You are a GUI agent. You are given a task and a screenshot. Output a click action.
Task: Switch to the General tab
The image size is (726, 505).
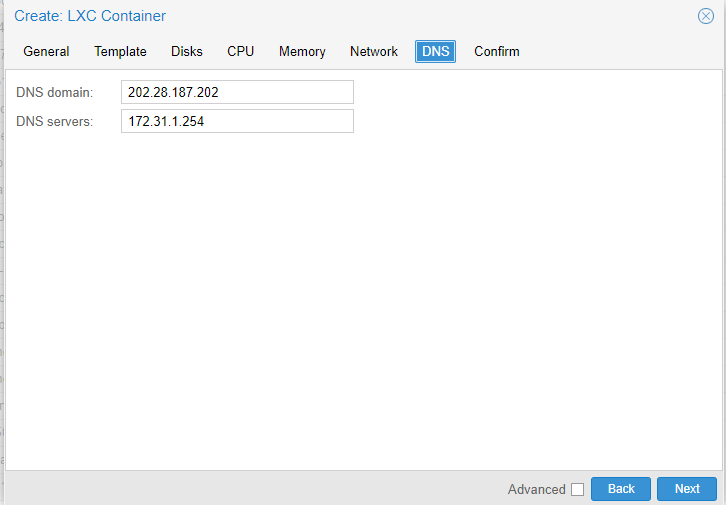pyautogui.click(x=46, y=51)
